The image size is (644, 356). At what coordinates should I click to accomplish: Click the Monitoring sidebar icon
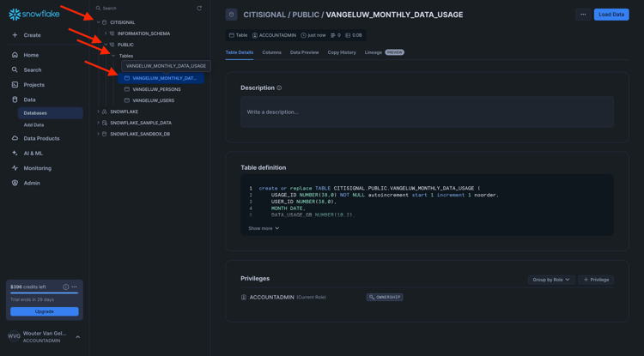coord(15,168)
